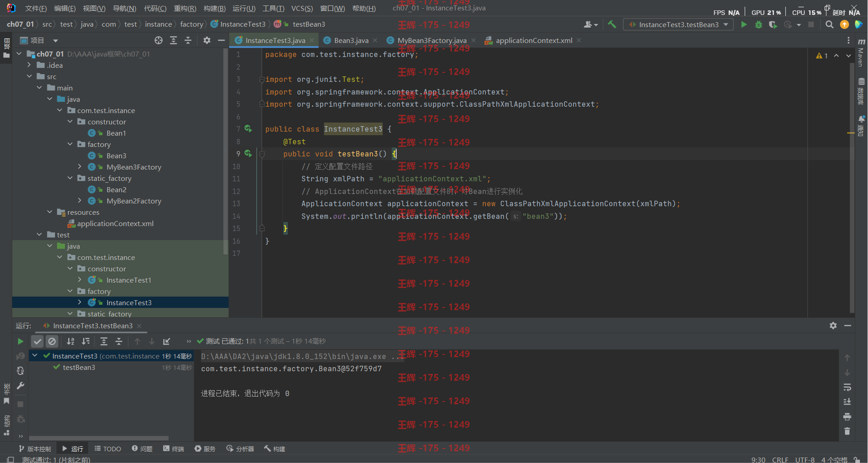Open the 重构(R) menu

[185, 9]
